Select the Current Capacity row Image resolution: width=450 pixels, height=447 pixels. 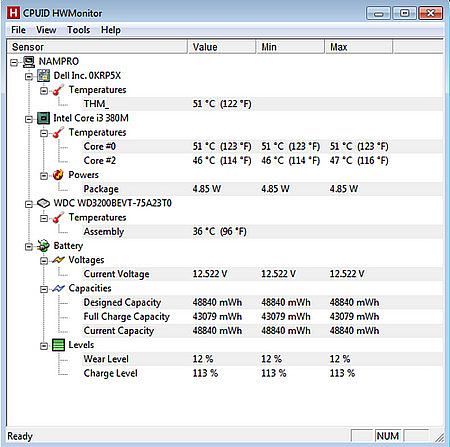point(262,331)
